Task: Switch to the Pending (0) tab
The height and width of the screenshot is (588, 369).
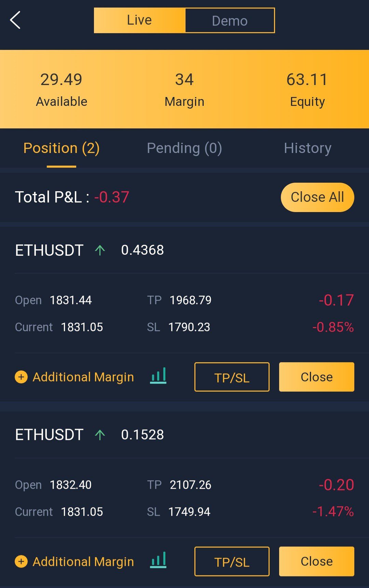Action: coord(184,148)
